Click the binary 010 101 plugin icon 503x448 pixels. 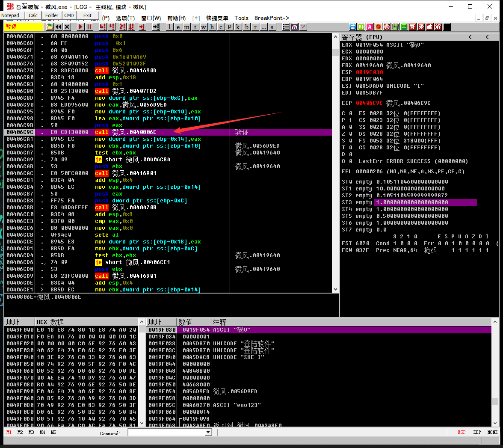[x=396, y=27]
